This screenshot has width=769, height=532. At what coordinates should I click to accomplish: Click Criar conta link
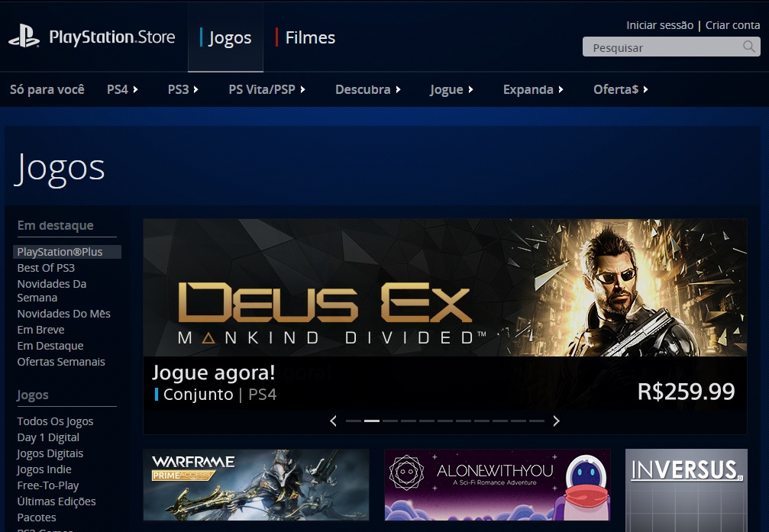tap(732, 25)
